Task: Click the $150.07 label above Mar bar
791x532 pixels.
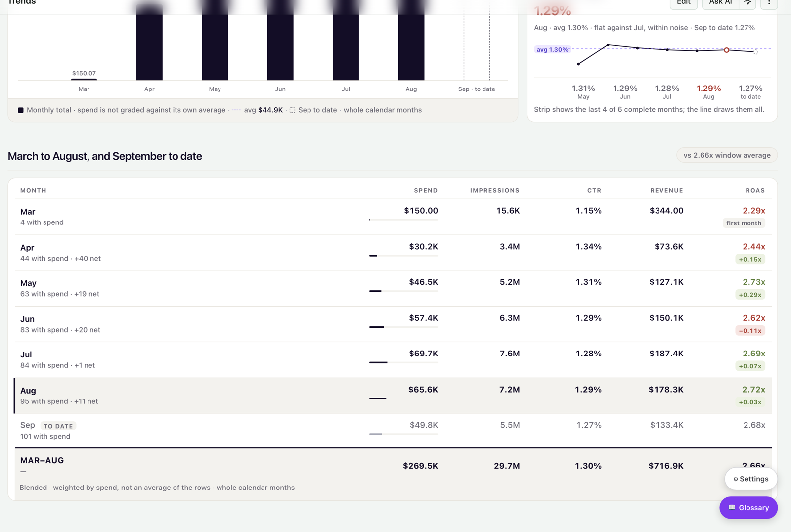Action: point(84,73)
